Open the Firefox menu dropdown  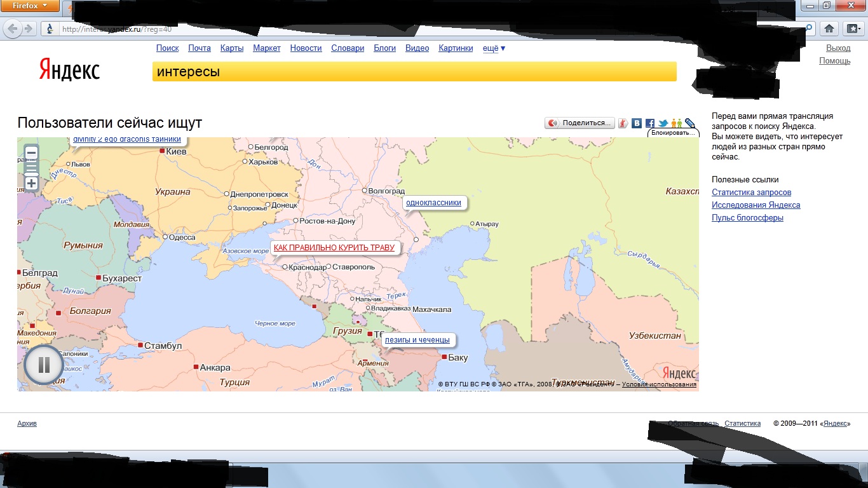[x=30, y=6]
